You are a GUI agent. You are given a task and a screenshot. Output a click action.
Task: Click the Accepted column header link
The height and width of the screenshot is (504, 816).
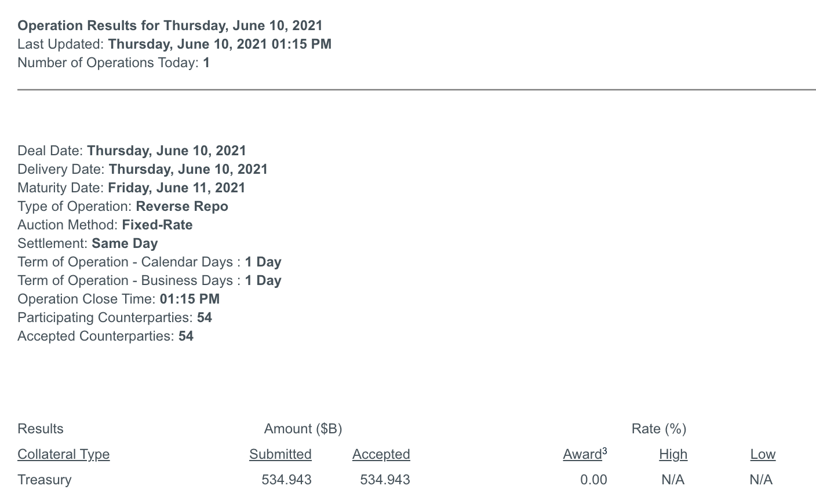click(x=381, y=454)
